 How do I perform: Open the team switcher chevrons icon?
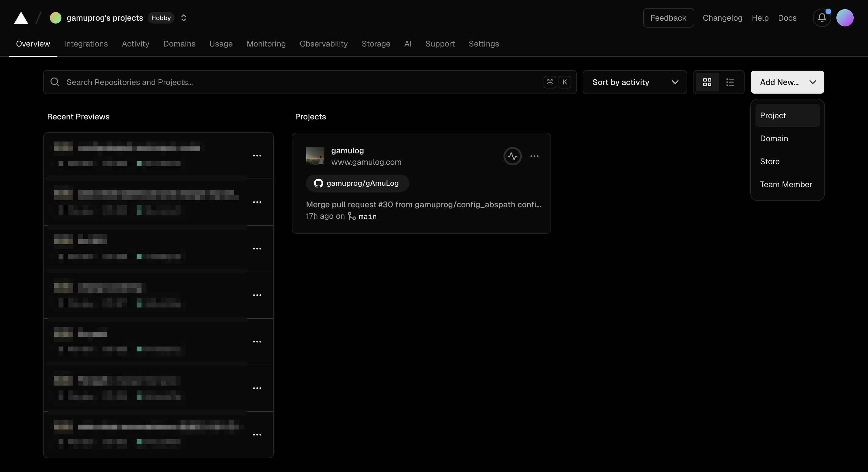[x=184, y=18]
